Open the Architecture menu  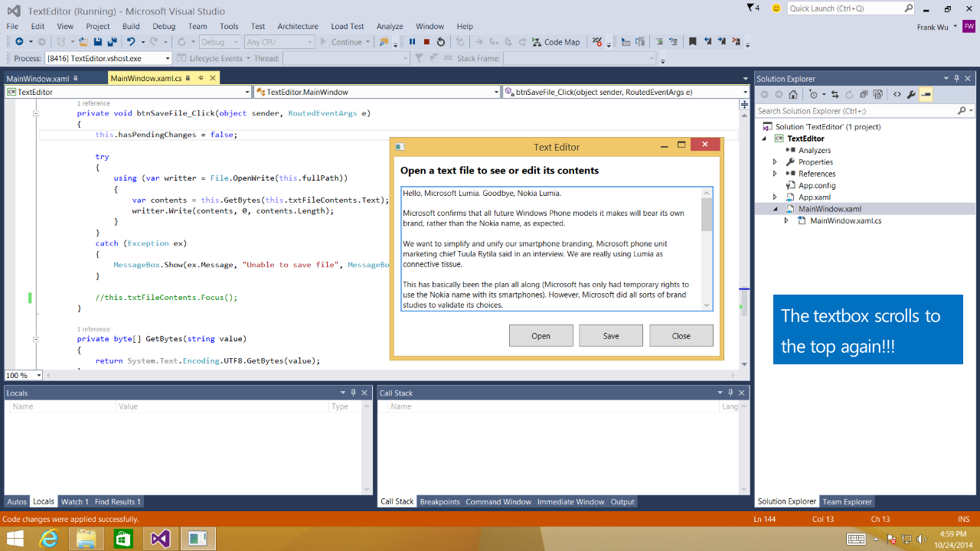(298, 26)
